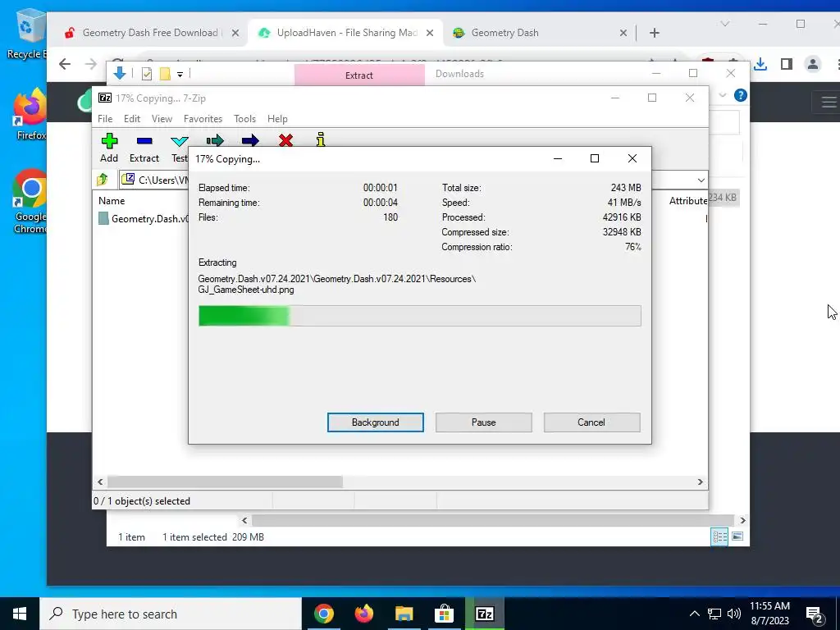The width and height of the screenshot is (840, 630).
Task: Open Chrome tab search dropdown
Action: [x=725, y=24]
